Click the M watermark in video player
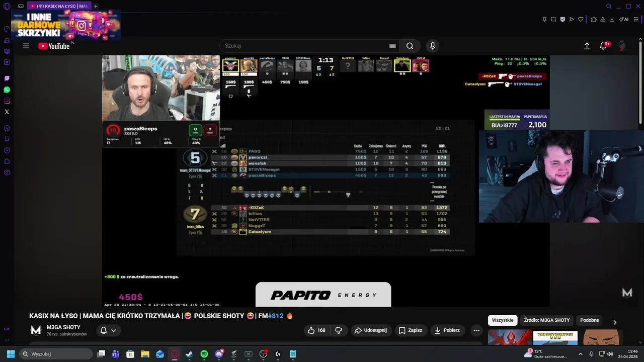Screen dimensions: 644x362 (x=627, y=293)
